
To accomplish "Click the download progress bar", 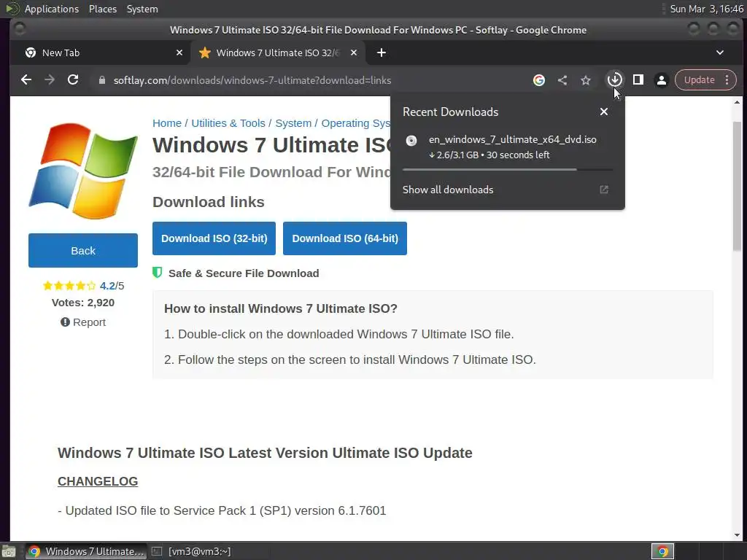I will click(508, 169).
